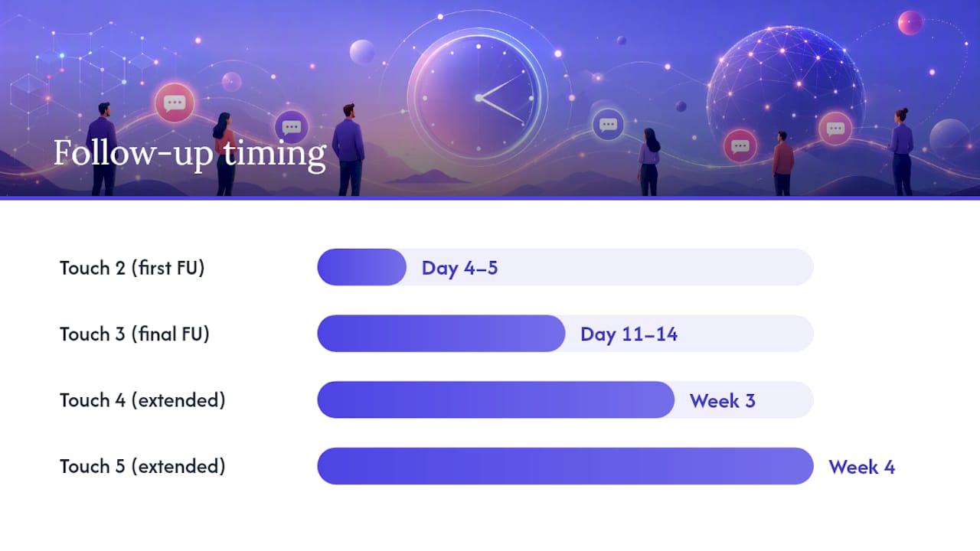This screenshot has height=551, width=980.
Task: Click the man standing left of clock
Action: pos(349,149)
